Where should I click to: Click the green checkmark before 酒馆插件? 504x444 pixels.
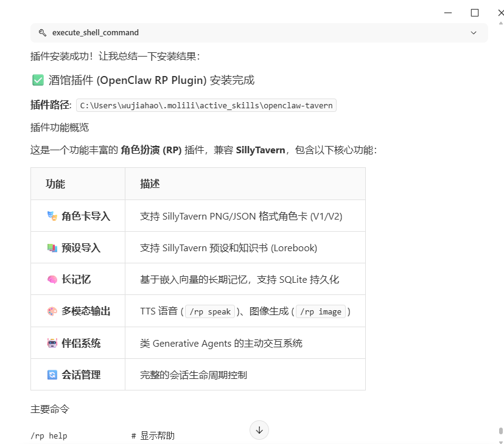coord(38,80)
